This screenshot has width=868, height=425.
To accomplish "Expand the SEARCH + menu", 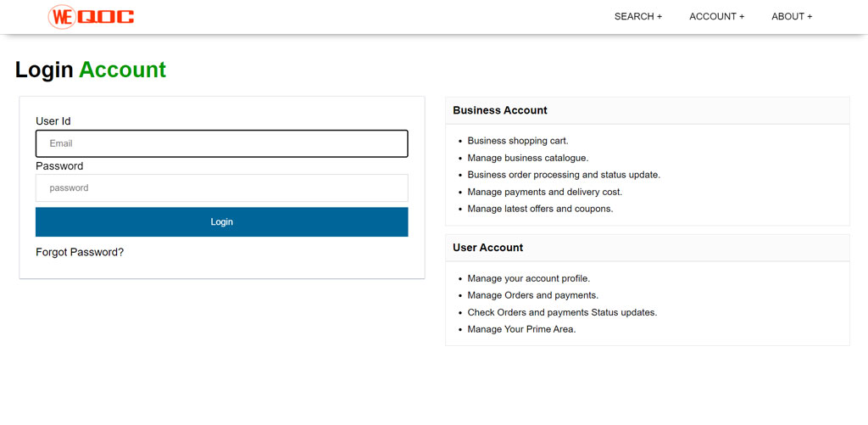I will click(637, 16).
